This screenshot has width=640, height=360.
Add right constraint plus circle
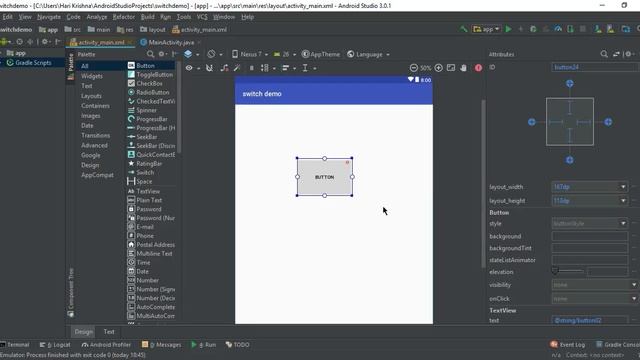608,122
